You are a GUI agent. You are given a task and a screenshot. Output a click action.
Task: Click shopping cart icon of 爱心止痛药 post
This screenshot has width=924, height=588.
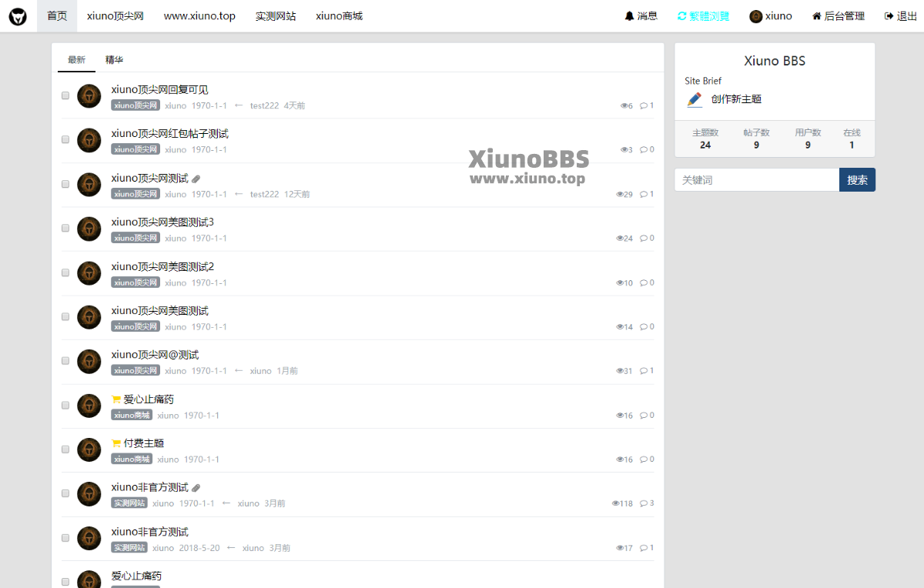[116, 399]
